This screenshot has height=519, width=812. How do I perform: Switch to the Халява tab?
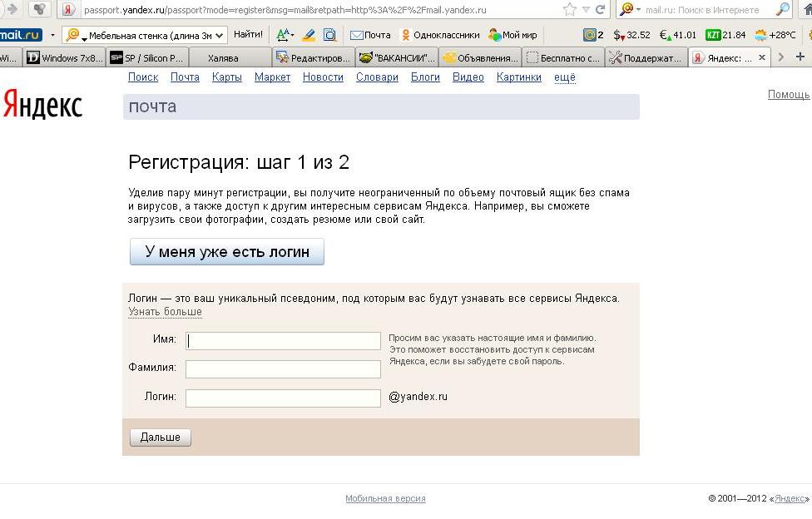230,57
